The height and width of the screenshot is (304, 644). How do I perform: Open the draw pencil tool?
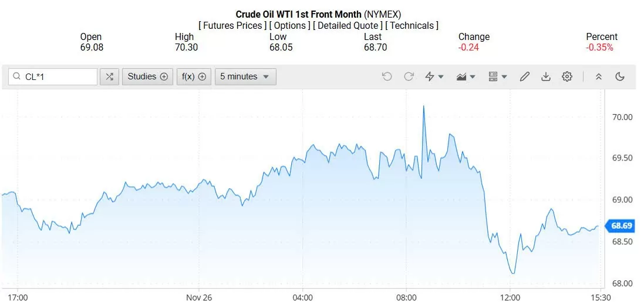click(x=525, y=76)
